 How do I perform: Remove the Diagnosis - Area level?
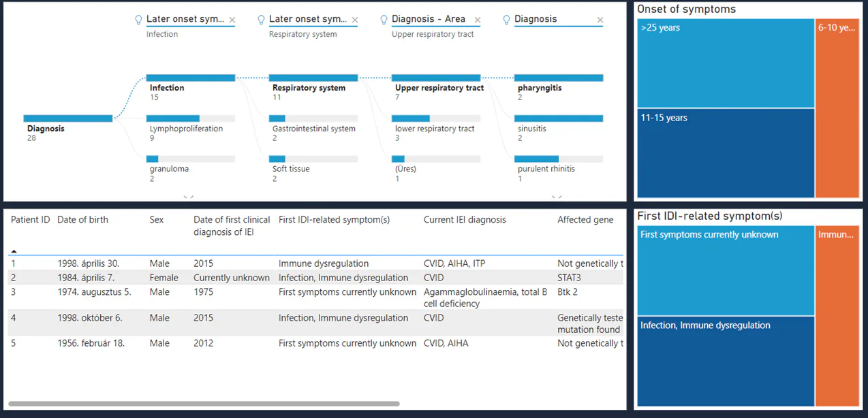tap(478, 20)
